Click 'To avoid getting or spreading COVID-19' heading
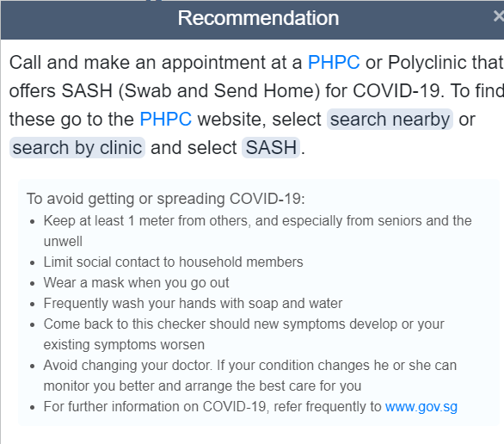Screen dimensions: 504x444 coord(165,199)
